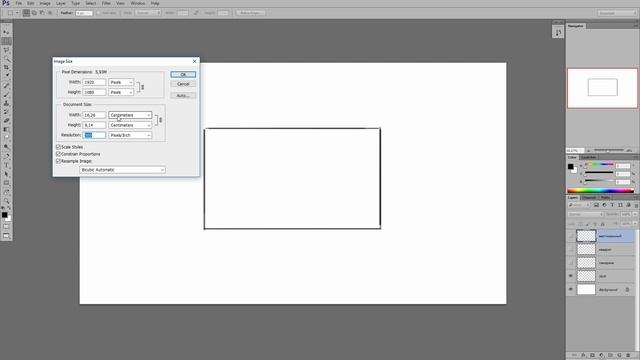640x360 pixels.
Task: Open layer blend mode dropdown
Action: pos(586,214)
